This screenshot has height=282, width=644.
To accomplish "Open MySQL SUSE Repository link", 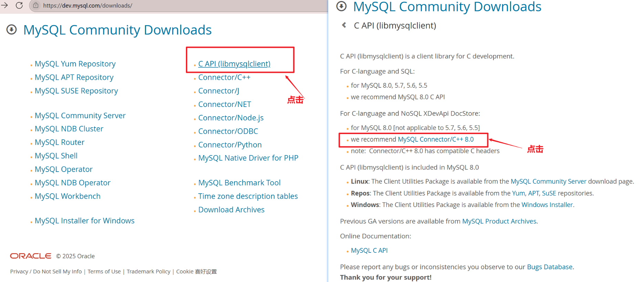I will (x=76, y=91).
